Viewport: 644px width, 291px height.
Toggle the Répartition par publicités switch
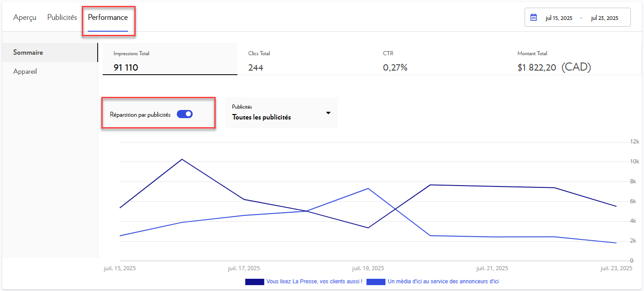(x=185, y=114)
